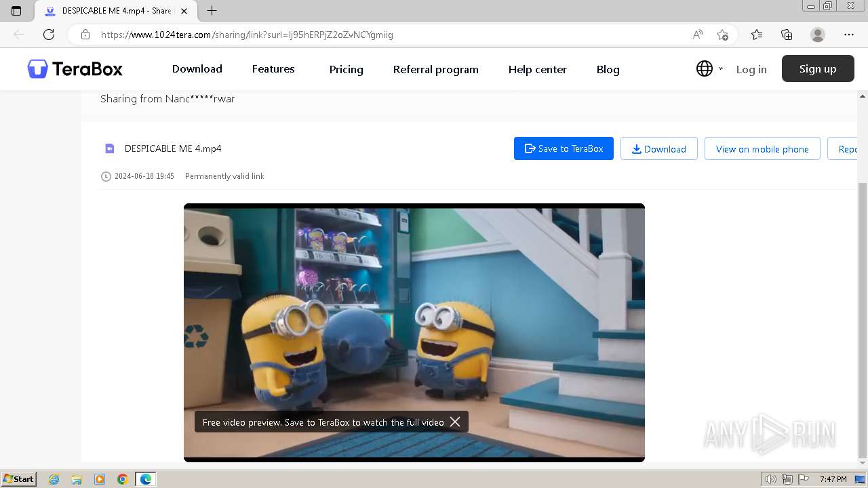868x488 pixels.
Task: Open the browser profile avatar
Action: click(818, 35)
